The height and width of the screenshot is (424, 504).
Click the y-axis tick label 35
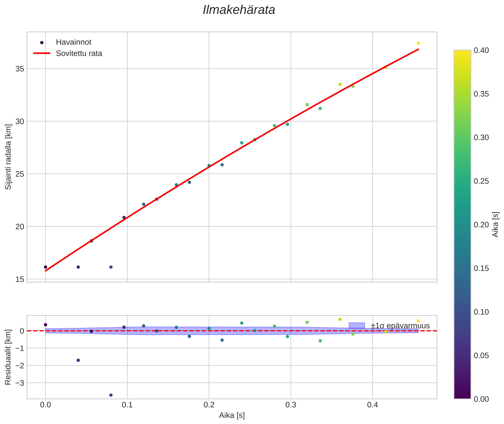click(x=20, y=69)
